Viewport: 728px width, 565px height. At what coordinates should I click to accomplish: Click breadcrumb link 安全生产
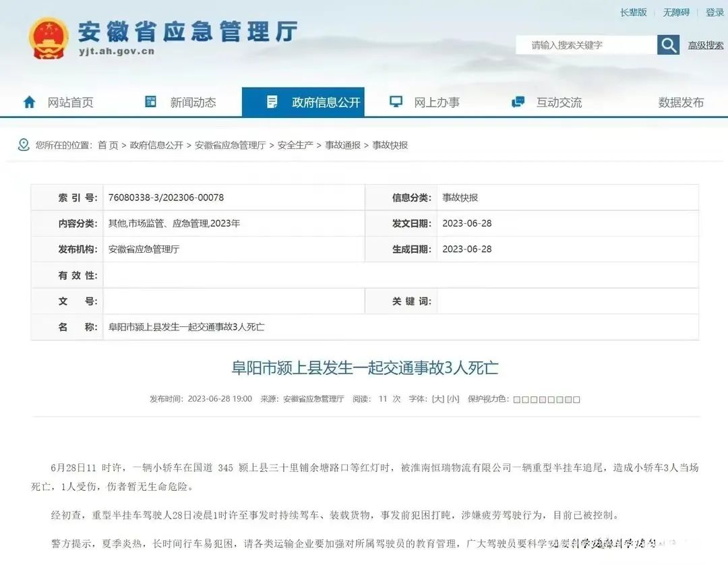click(x=295, y=146)
